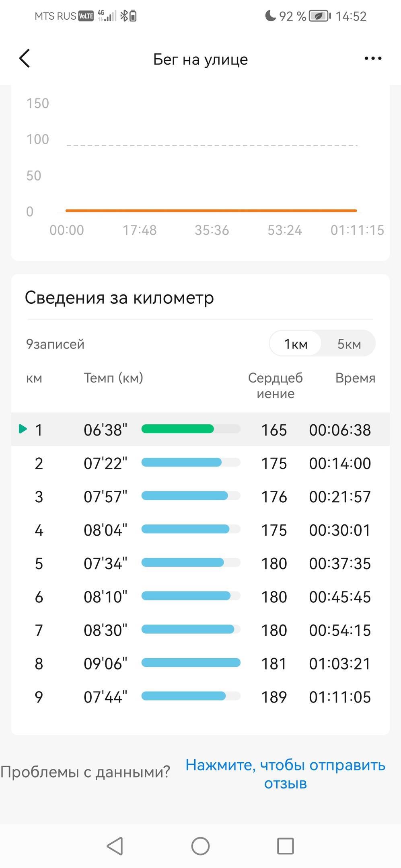Tap the Темп (км) column header
The width and height of the screenshot is (401, 868).
(x=113, y=378)
